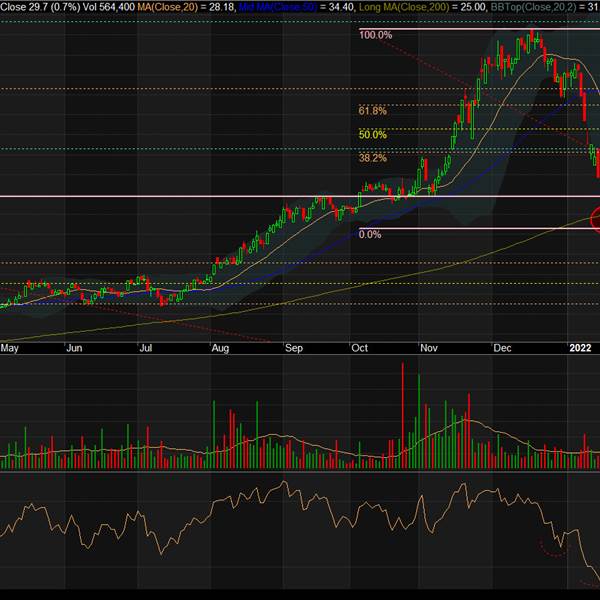
Task: Click the '2022' date axis label
Action: [580, 348]
